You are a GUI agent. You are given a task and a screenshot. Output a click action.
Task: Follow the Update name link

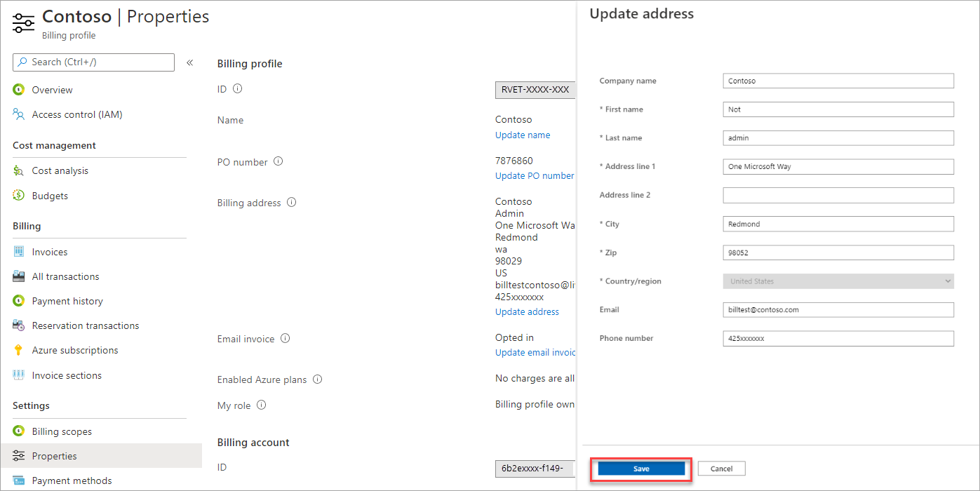[x=523, y=135]
